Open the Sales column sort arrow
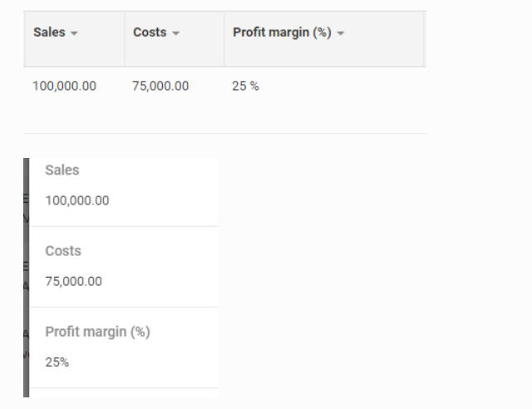Image resolution: width=532 pixels, height=409 pixels. point(76,33)
